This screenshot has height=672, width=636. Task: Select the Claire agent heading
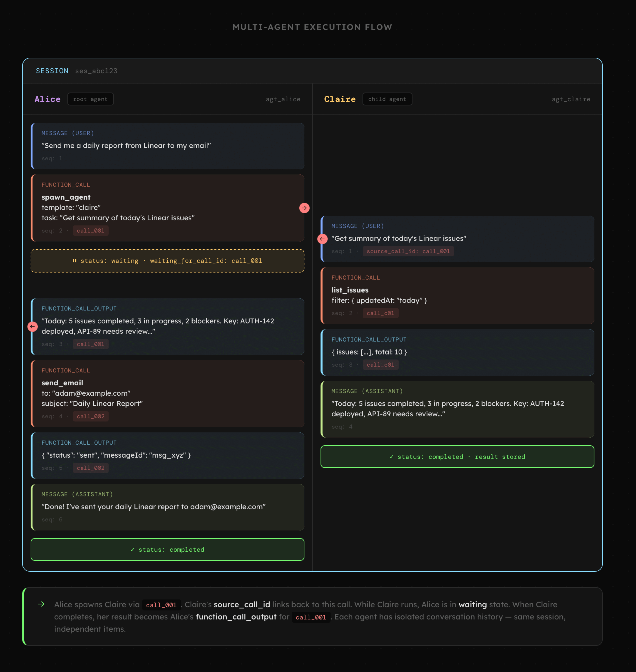tap(340, 99)
